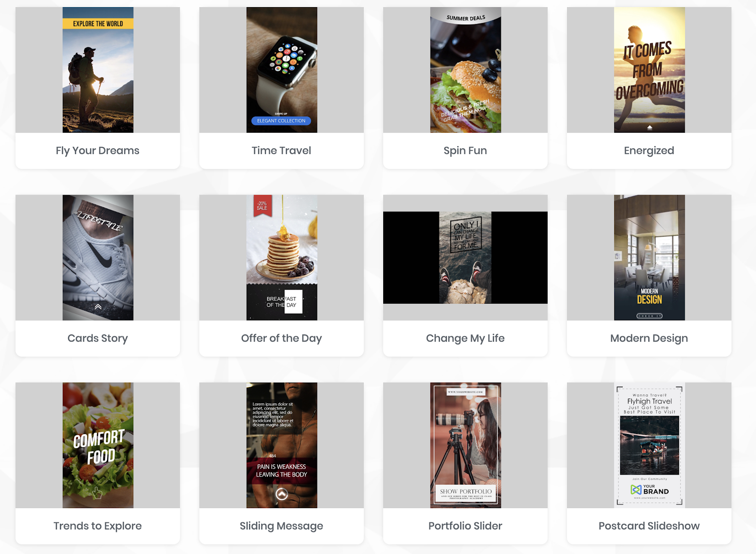
Task: Click the Elegant Collection button on watch image
Action: [x=281, y=121]
